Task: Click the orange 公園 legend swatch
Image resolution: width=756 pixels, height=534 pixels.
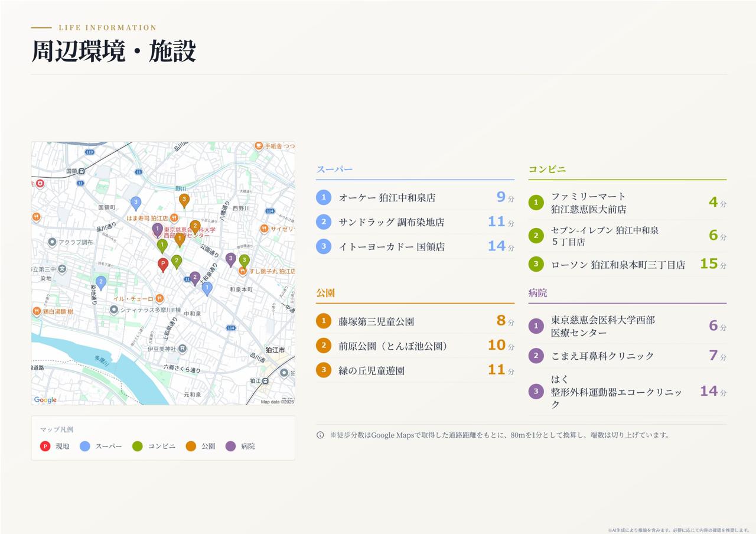Action: (x=191, y=446)
